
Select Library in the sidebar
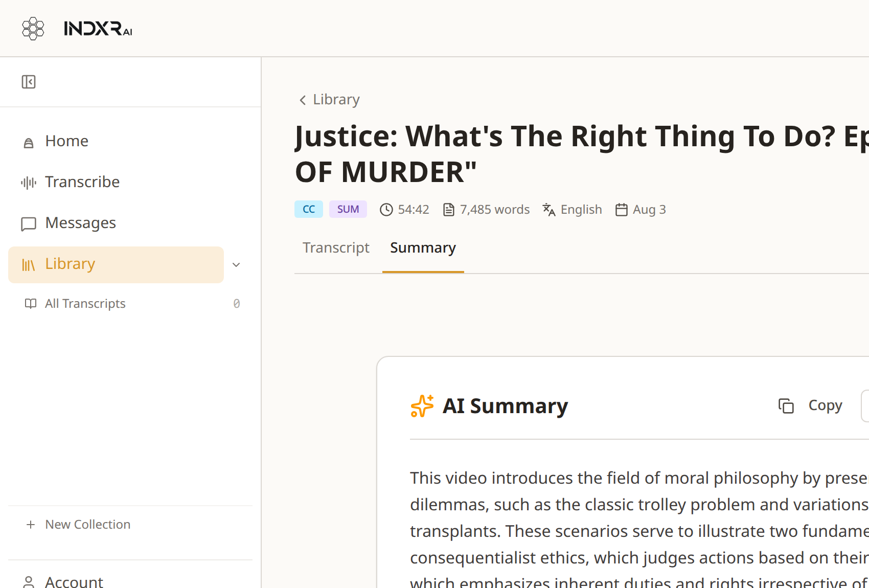point(116,265)
